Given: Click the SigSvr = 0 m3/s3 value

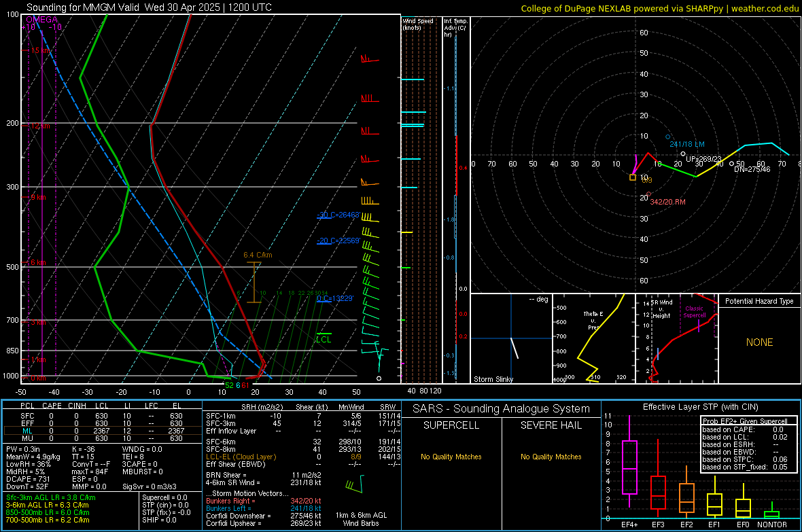Looking at the screenshot, I should tap(150, 486).
